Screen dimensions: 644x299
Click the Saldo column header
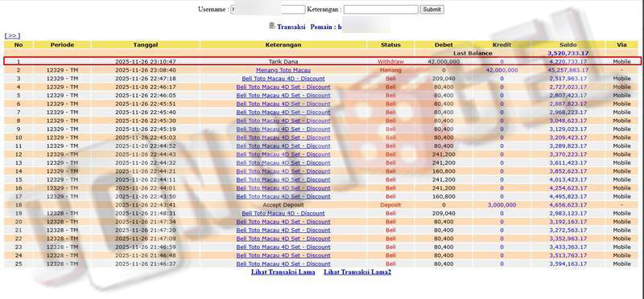tap(568, 45)
